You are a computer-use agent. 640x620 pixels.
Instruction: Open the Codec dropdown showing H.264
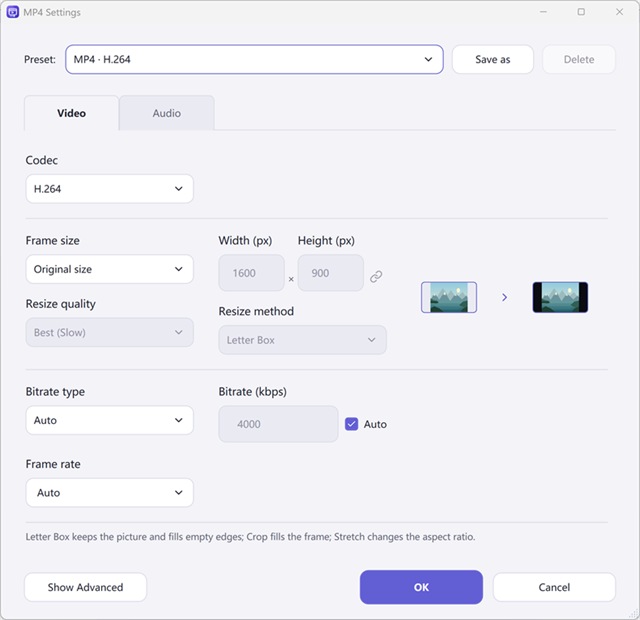click(x=109, y=189)
